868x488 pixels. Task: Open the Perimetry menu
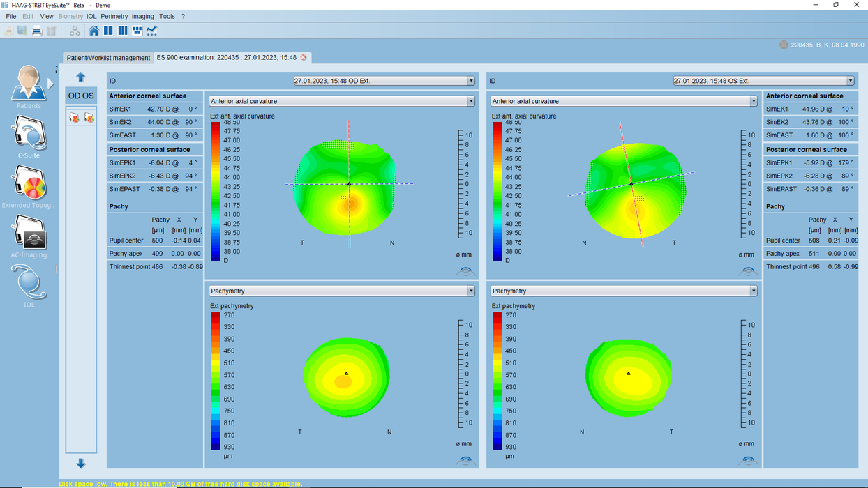point(114,16)
